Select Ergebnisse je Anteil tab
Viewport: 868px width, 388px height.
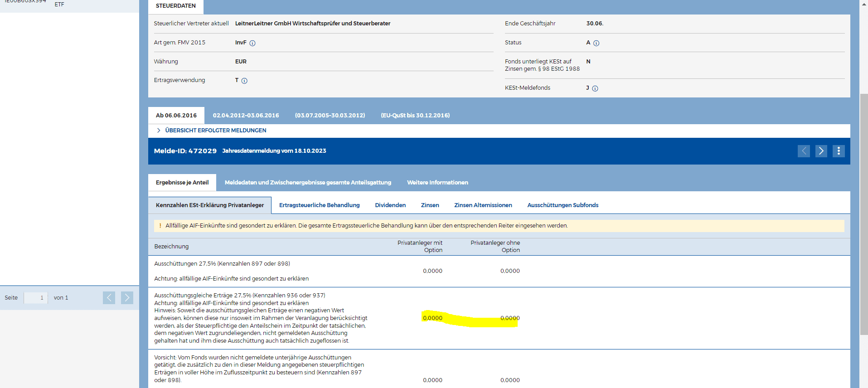[x=182, y=183]
